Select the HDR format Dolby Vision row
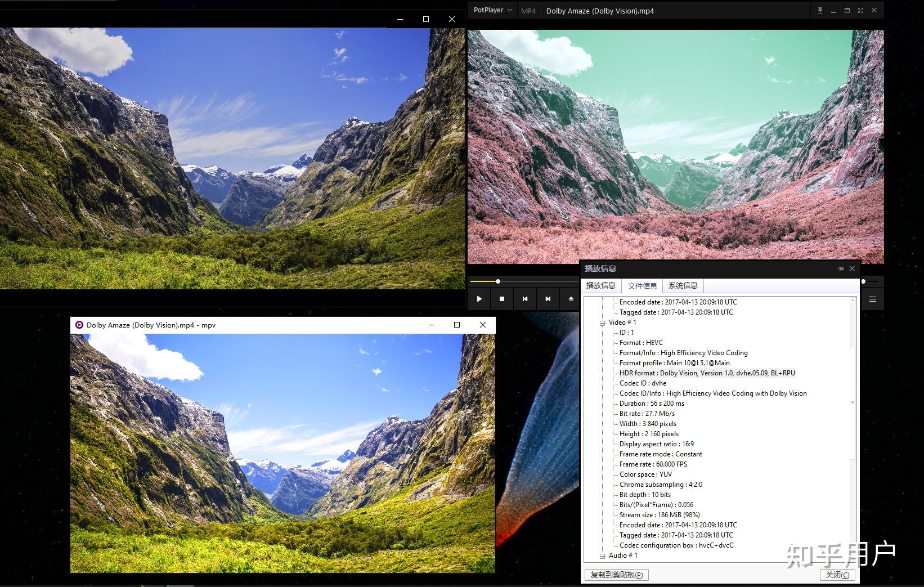 point(707,373)
